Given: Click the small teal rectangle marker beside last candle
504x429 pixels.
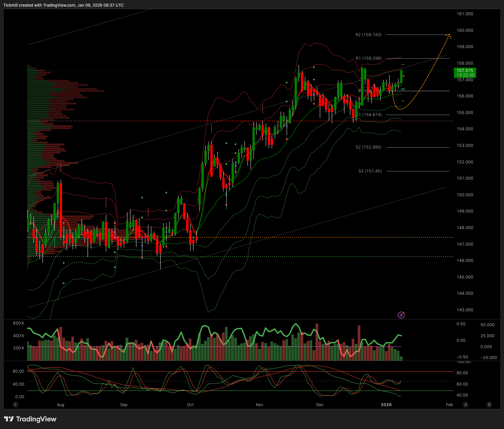Looking at the screenshot, I should [403, 89].
